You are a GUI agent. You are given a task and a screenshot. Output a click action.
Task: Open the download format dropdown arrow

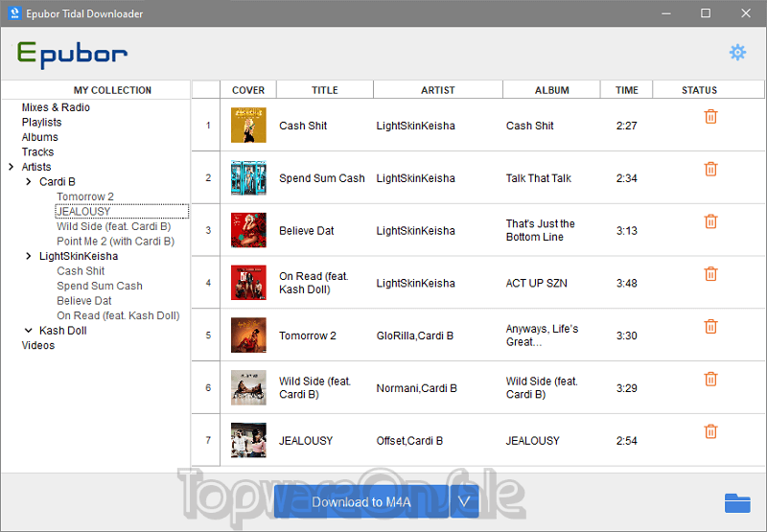(464, 501)
